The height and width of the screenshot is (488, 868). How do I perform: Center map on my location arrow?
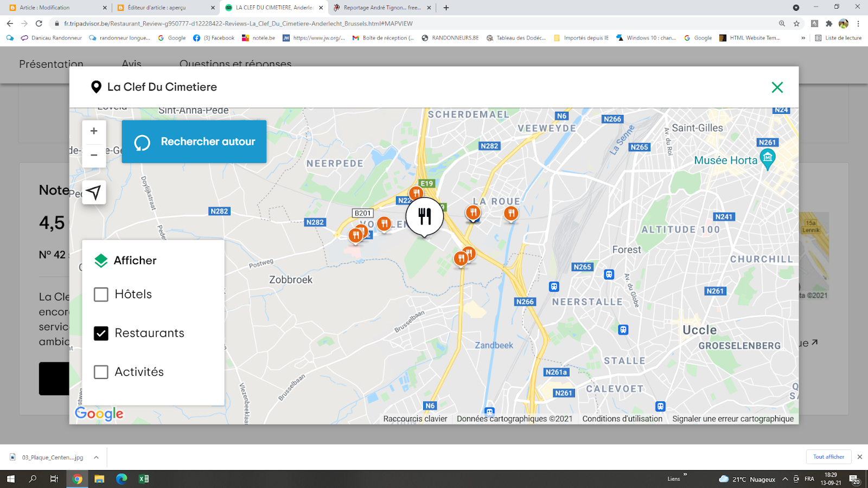(94, 192)
